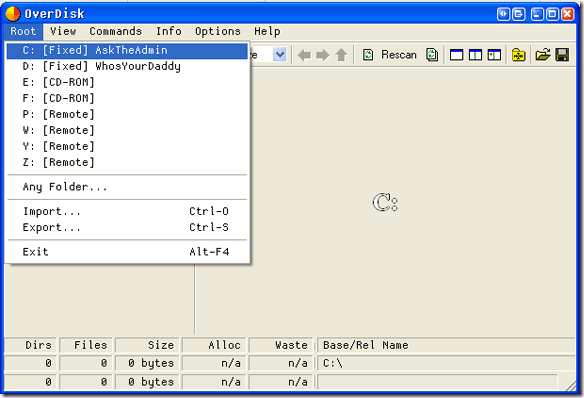
Task: Click the Files column header
Action: 86,345
